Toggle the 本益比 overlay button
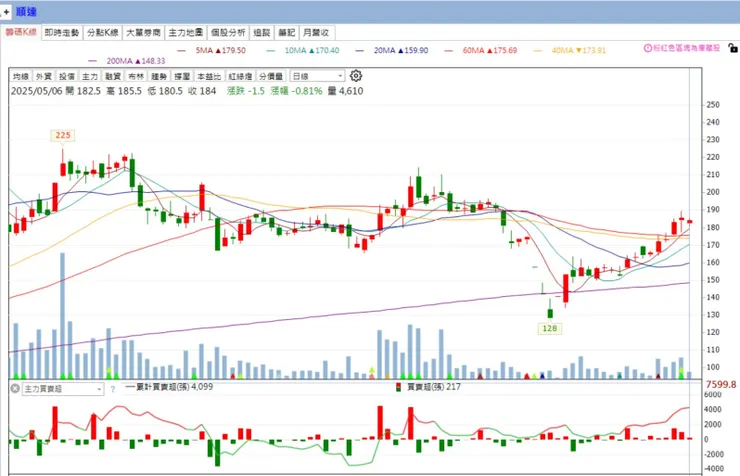740x476 pixels. point(209,76)
